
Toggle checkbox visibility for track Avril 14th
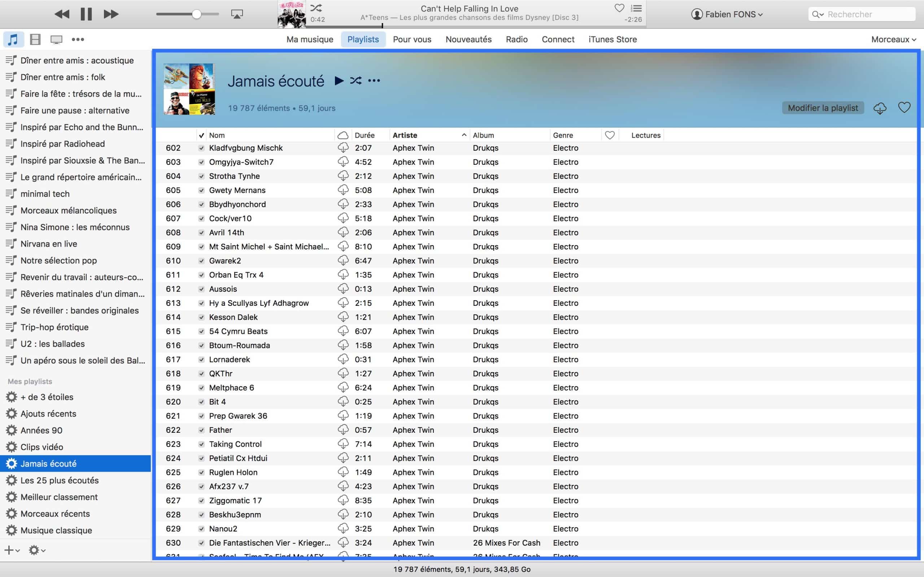[x=201, y=232]
